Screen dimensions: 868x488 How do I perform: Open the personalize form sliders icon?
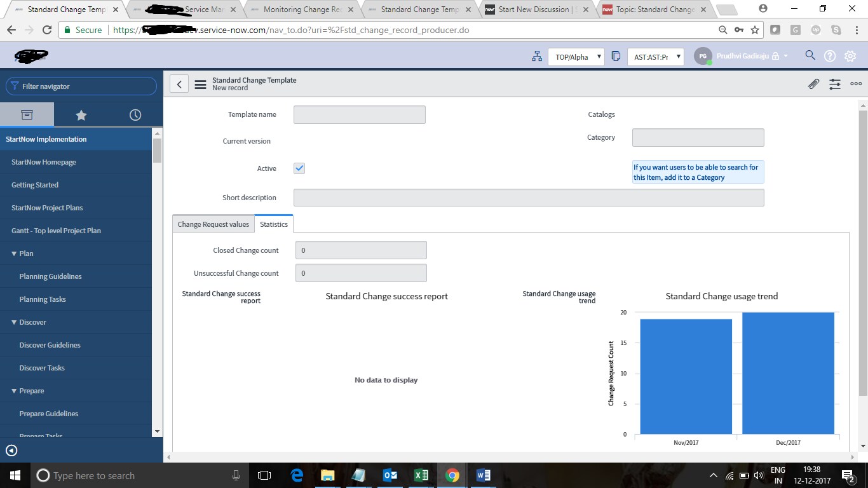(834, 83)
